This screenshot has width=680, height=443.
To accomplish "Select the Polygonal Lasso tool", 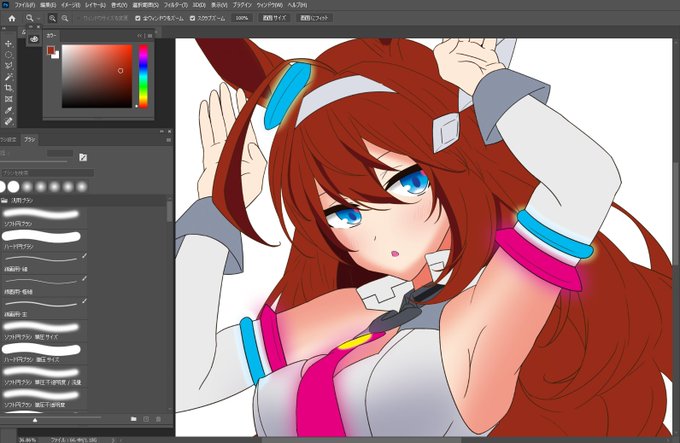I will [x=8, y=66].
